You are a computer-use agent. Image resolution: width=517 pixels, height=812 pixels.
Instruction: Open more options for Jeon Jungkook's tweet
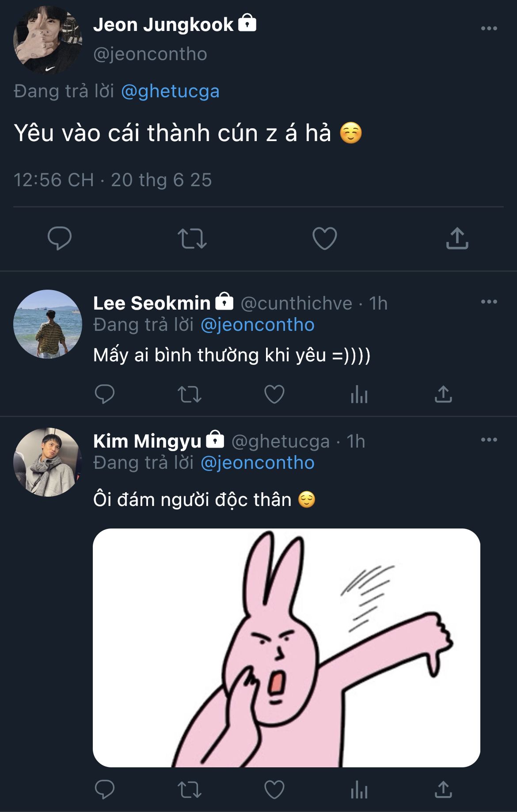(x=489, y=28)
